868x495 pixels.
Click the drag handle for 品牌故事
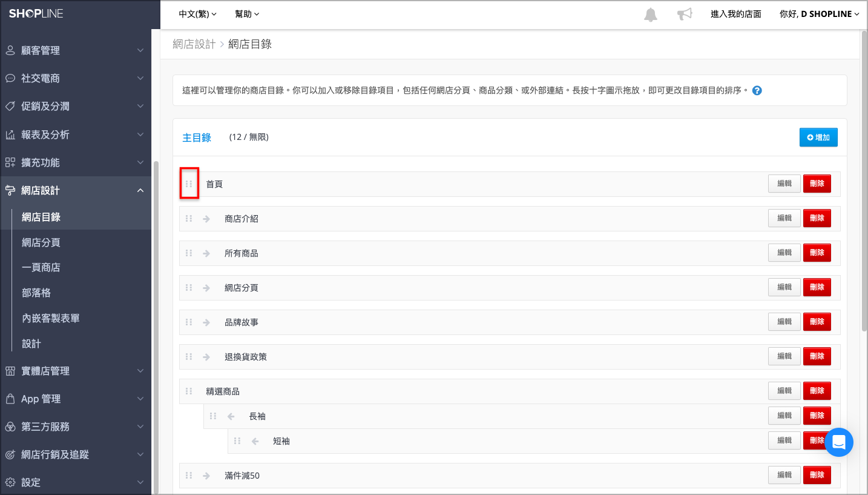(189, 322)
